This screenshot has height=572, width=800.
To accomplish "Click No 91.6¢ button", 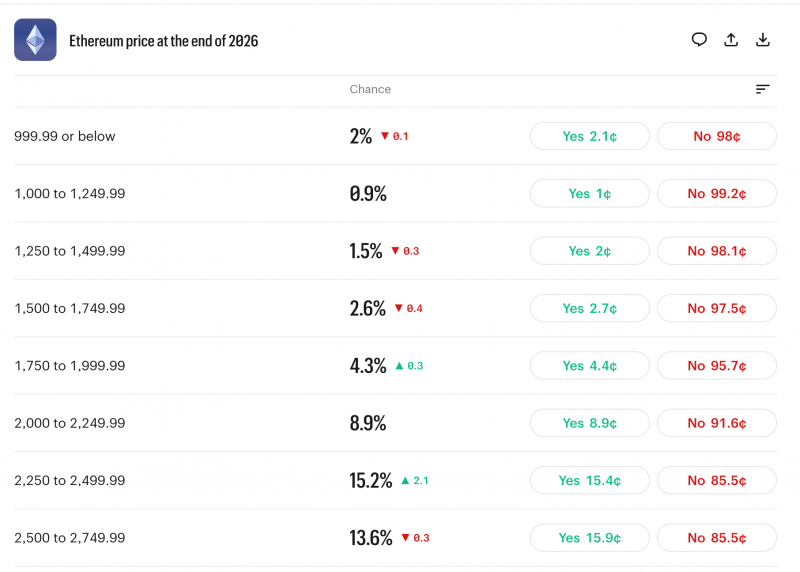I will (x=717, y=423).
